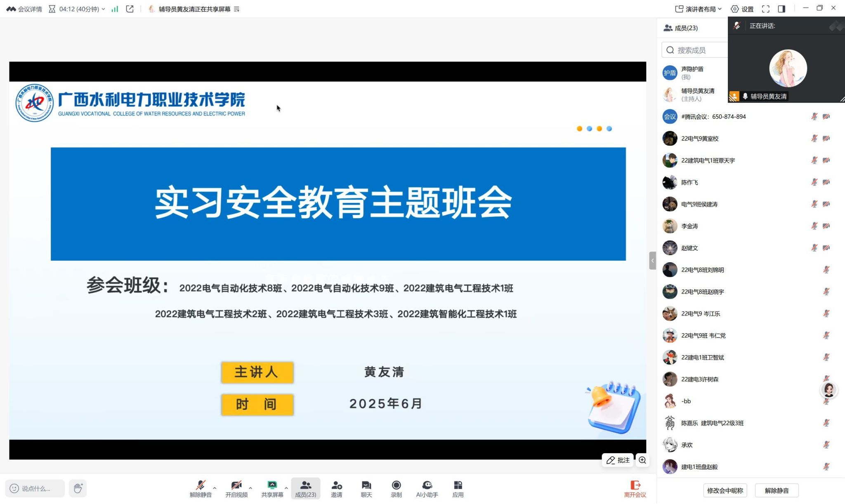Click the leave meeting button
The width and height of the screenshot is (845, 504).
pyautogui.click(x=635, y=488)
